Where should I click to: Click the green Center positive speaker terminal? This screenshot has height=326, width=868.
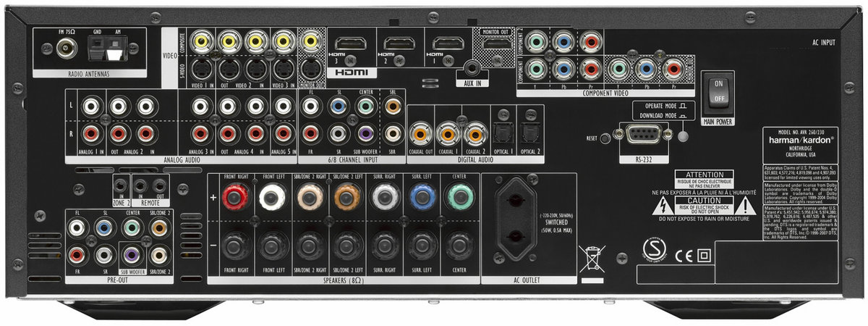coord(458,196)
